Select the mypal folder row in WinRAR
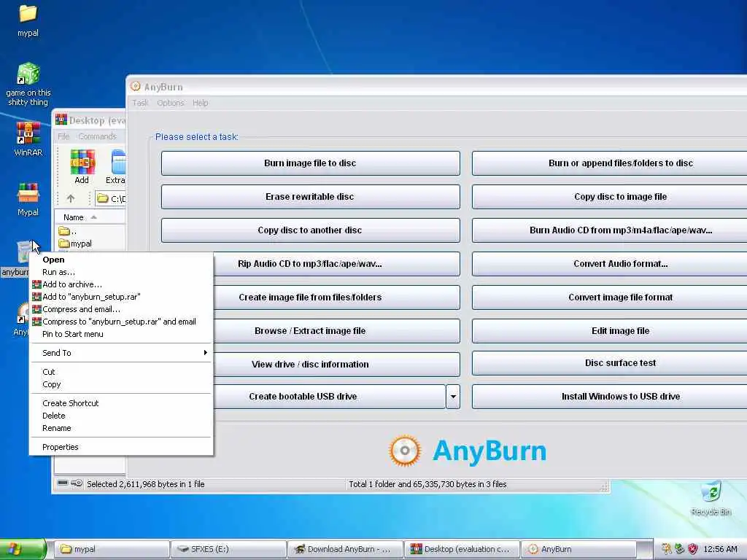 point(91,244)
